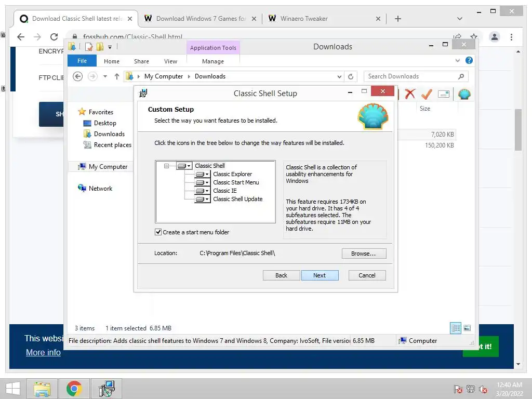The height and width of the screenshot is (399, 532).
Task: Bookmark this page with the star icon
Action: point(474,36)
